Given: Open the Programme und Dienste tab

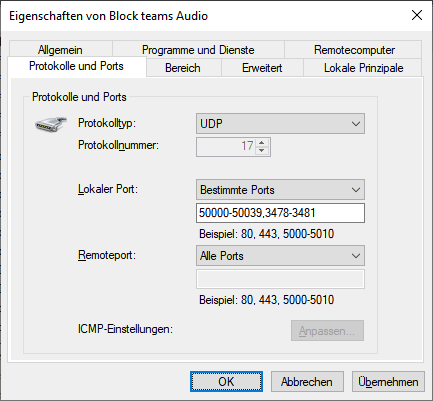Looking at the screenshot, I should pyautogui.click(x=198, y=50).
